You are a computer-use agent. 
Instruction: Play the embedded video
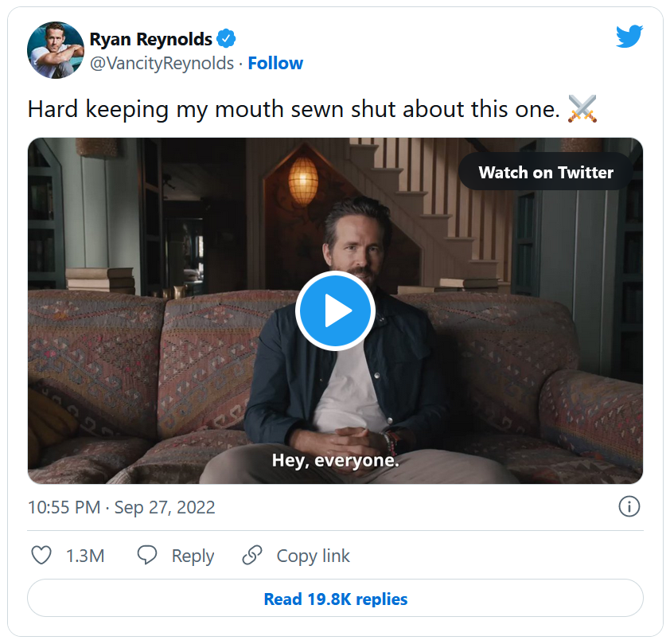click(335, 311)
